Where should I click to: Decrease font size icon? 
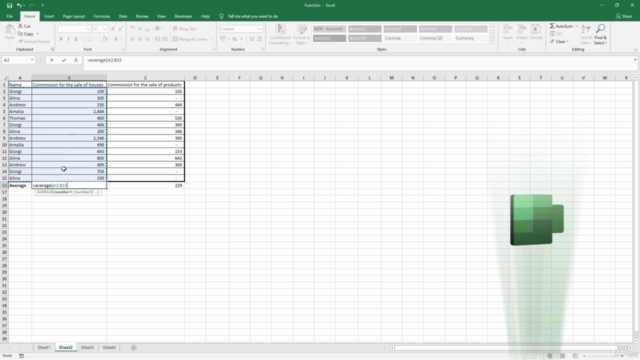[x=120, y=29]
